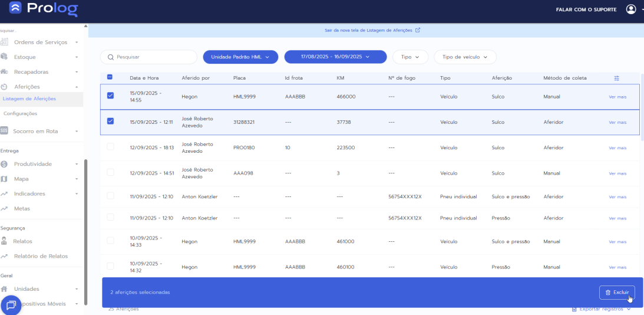
Task: Click the Socorro em Rota SOS icon
Action: (4, 131)
